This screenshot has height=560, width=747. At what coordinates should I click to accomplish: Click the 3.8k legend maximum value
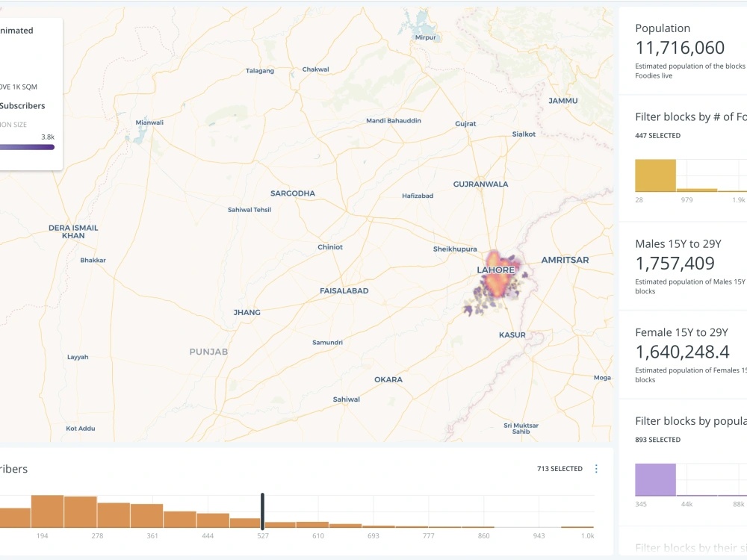coord(48,137)
